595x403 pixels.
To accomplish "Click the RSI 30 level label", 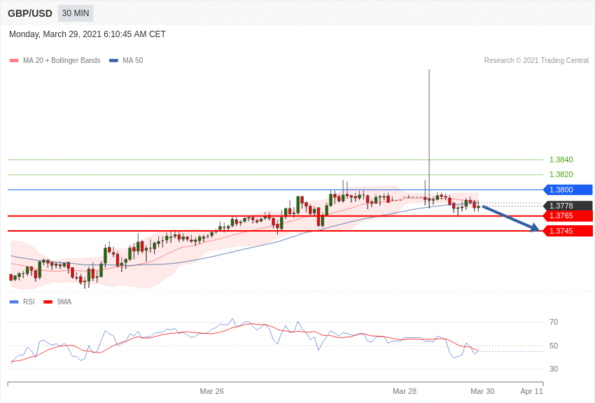I will tap(554, 369).
